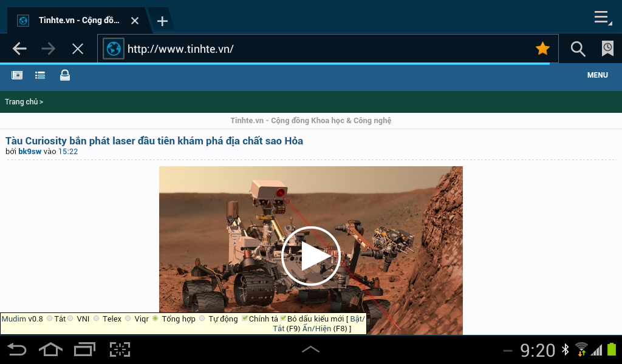
Task: Expand the site MENU
Action: 597,75
